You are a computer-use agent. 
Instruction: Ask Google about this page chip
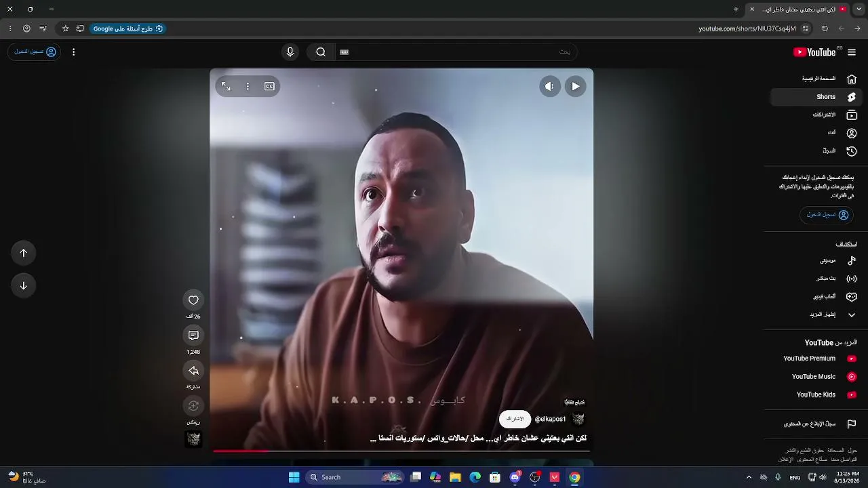128,28
